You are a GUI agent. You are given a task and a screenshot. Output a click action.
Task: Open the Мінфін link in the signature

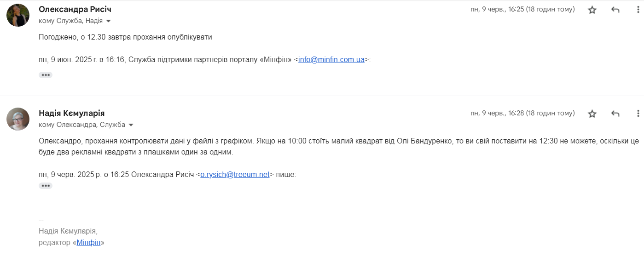click(88, 243)
